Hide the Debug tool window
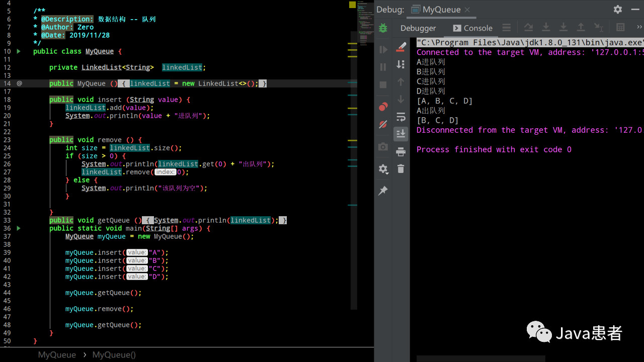Screen dimensions: 644x362 coord(636,10)
